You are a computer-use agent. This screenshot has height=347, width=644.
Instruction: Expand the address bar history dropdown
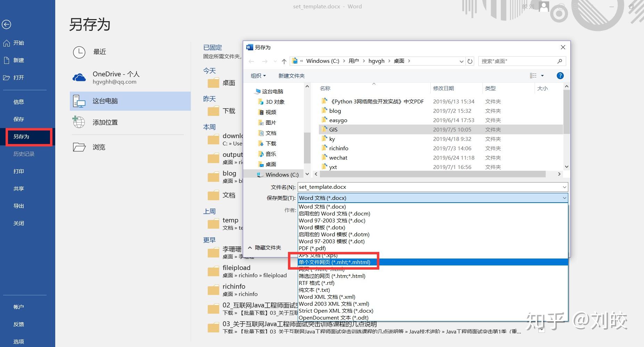[461, 61]
